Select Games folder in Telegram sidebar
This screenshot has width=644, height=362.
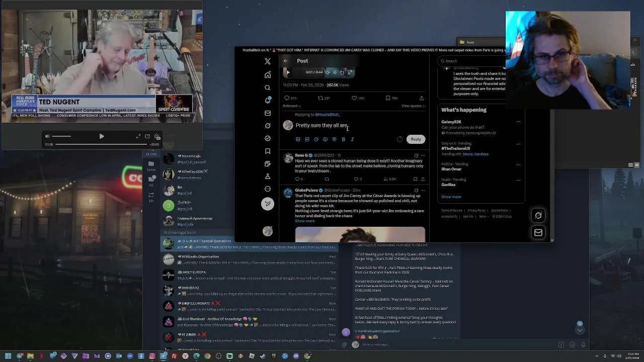tap(151, 166)
